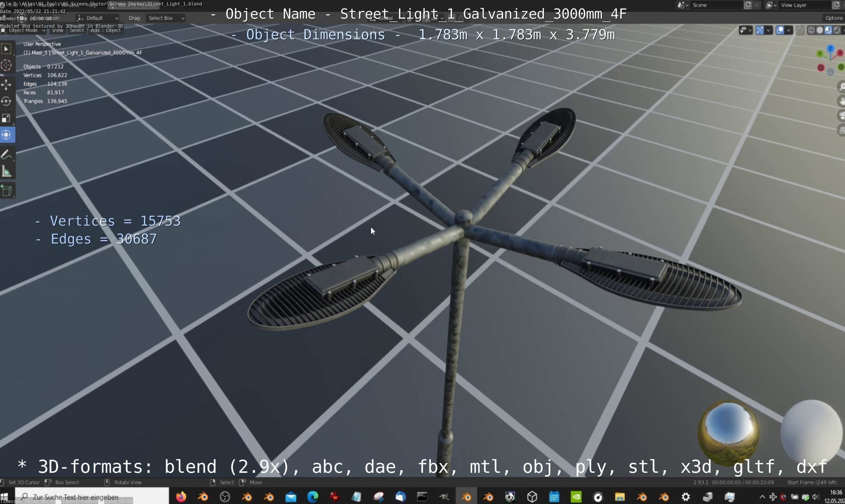
Task: Activate the Scale tool
Action: [x=6, y=118]
